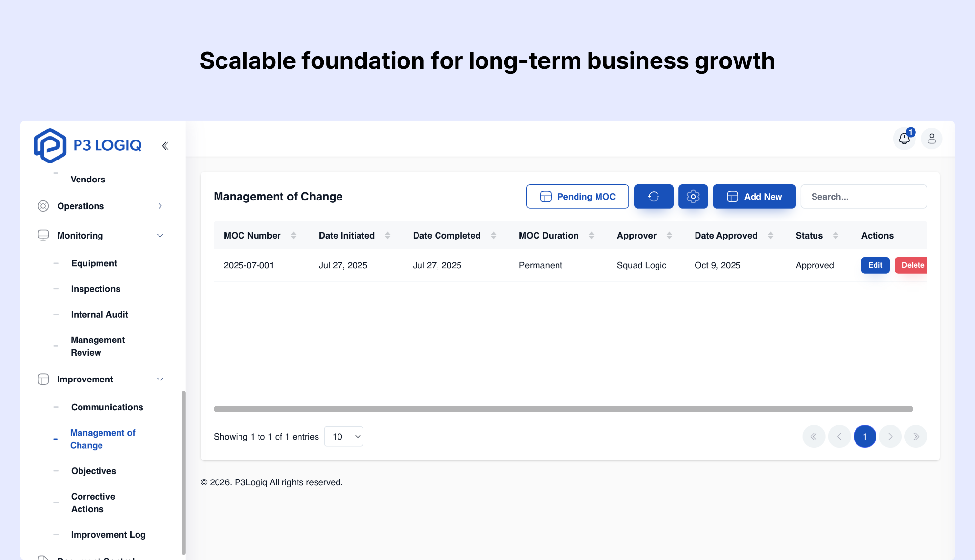Click the Pending MOC button
Image resolution: width=975 pixels, height=560 pixels.
(x=577, y=197)
